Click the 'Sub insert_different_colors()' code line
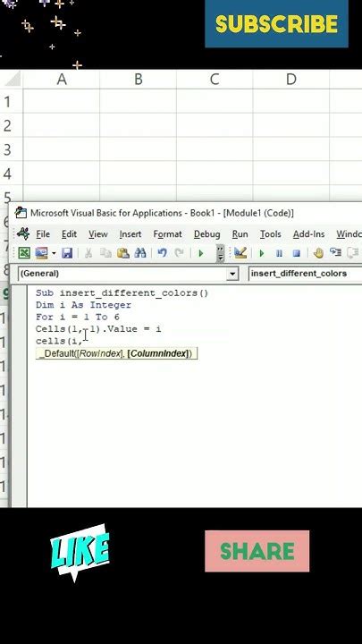Screen dimensions: 362x644 point(122,293)
